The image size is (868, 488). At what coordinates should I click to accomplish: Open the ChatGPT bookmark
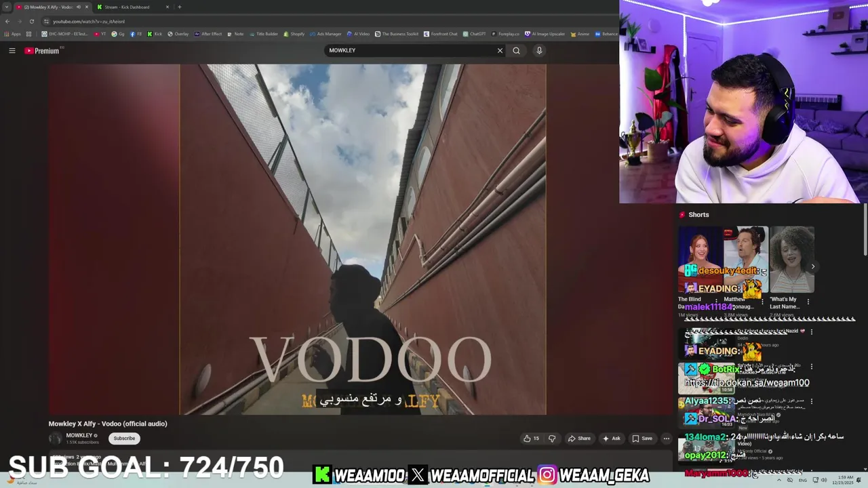click(474, 34)
